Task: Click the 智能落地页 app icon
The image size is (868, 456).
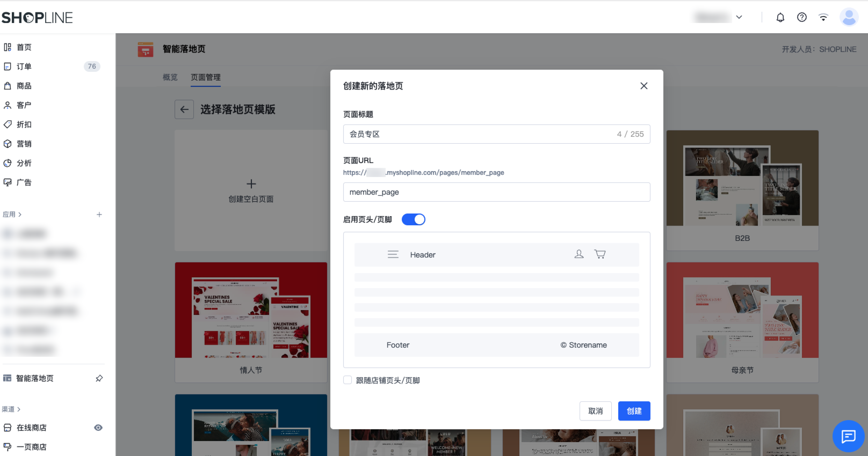Action: point(146,49)
